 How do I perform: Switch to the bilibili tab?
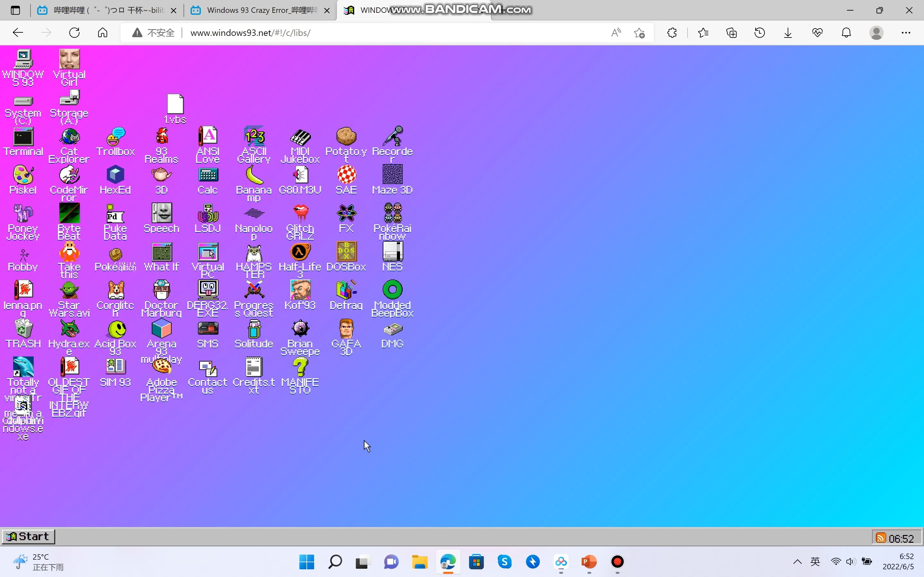click(x=101, y=10)
